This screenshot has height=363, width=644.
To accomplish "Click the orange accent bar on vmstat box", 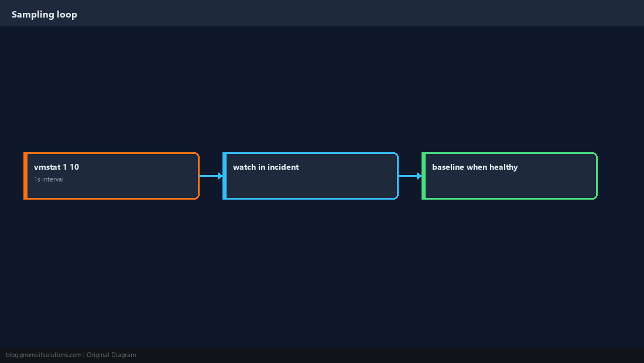I will click(x=25, y=176).
